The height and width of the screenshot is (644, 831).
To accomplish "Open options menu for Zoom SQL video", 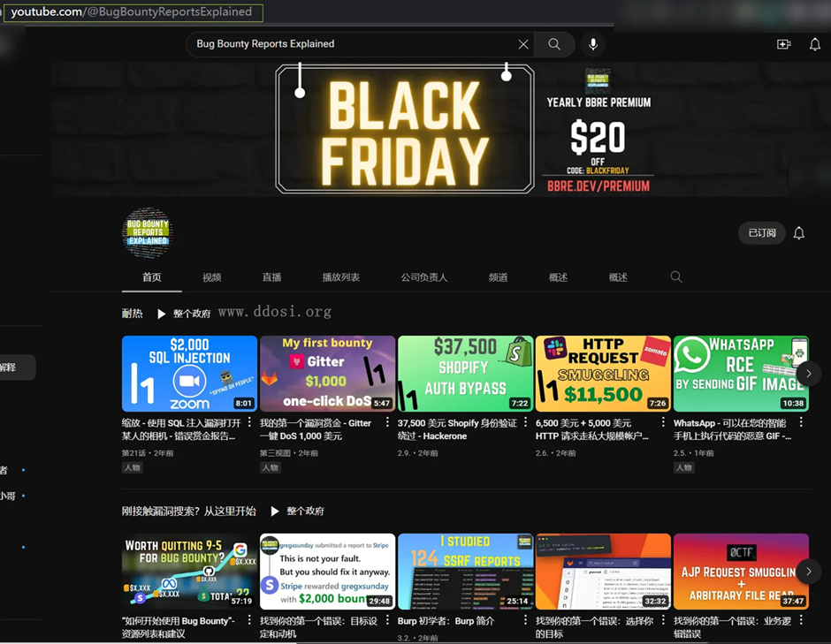I will click(x=249, y=422).
